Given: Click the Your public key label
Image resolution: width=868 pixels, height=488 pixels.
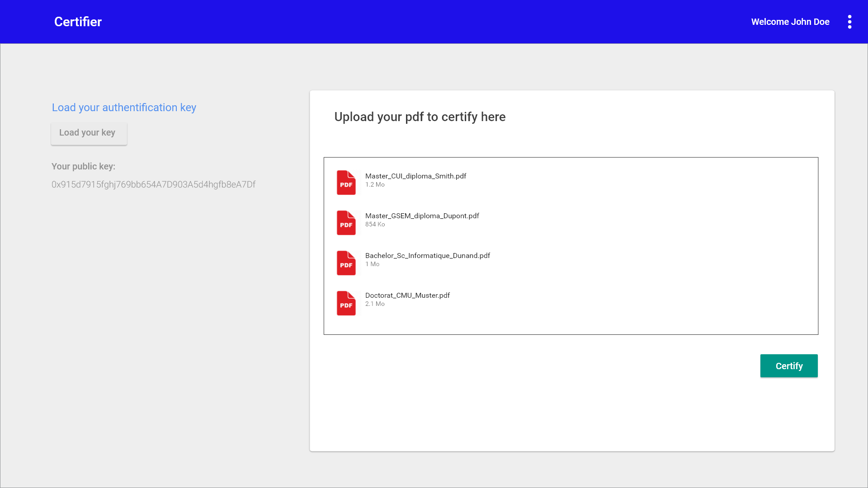Looking at the screenshot, I should point(83,166).
